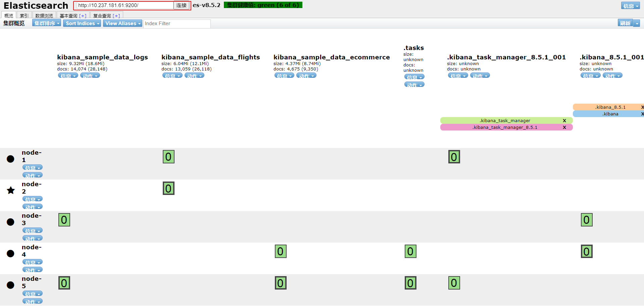Select shard 0 of kibana_sample_data_logs on node-5
The height and width of the screenshot is (307, 644).
point(64,283)
